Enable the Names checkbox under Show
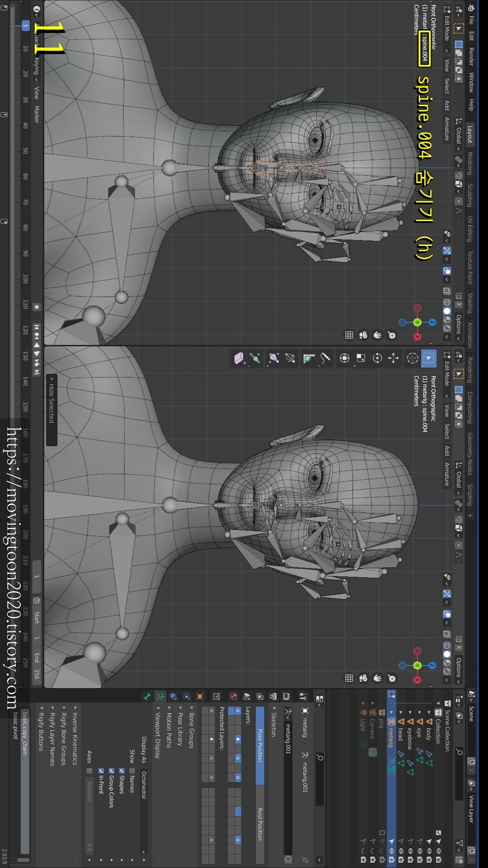488x868 pixels. [x=132, y=770]
